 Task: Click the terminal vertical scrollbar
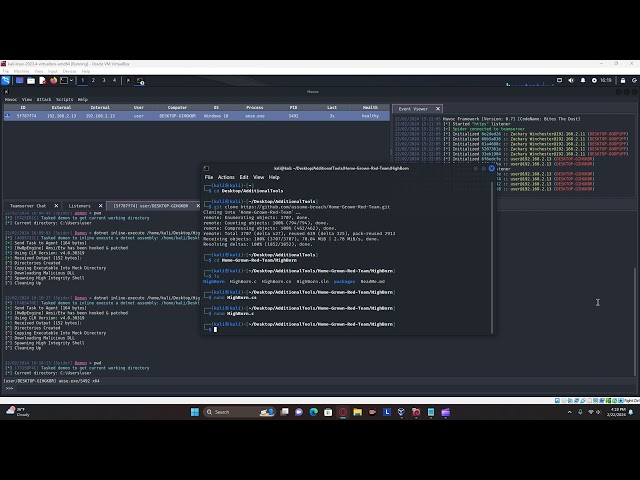coord(492,257)
